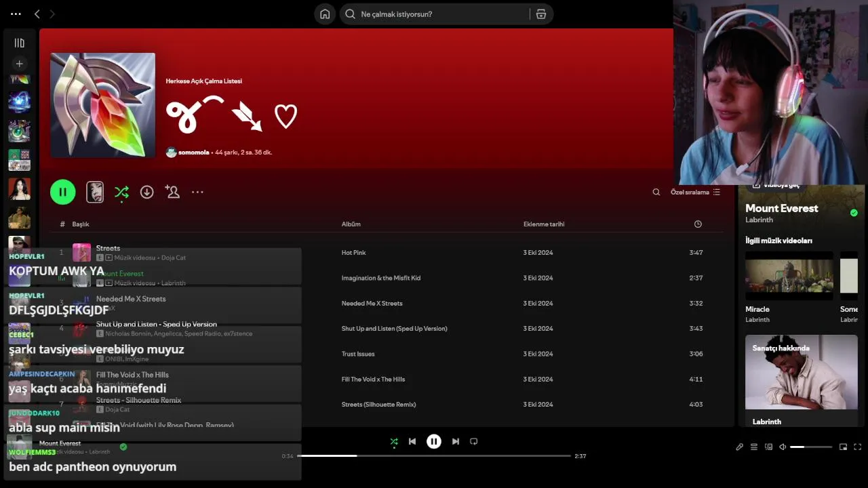Screen dimensions: 868x488
Task: Skip to the previous track
Action: point(412,441)
